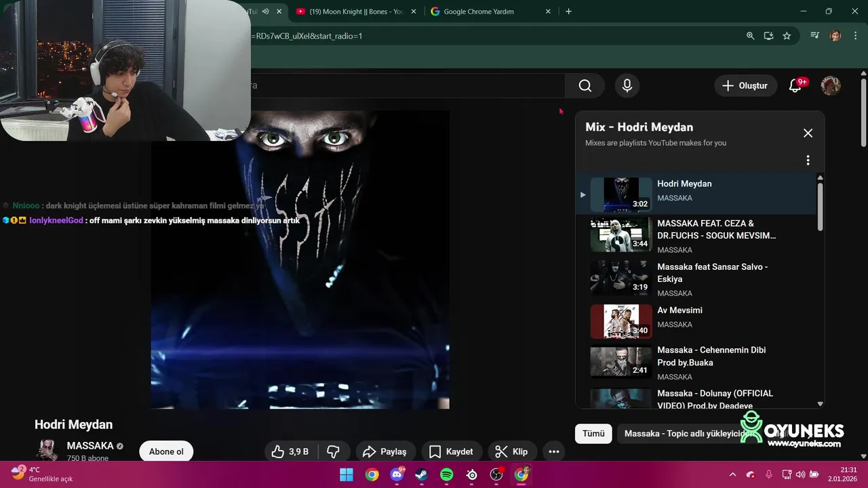Play Av Mevsimi from the Mix

pyautogui.click(x=696, y=321)
